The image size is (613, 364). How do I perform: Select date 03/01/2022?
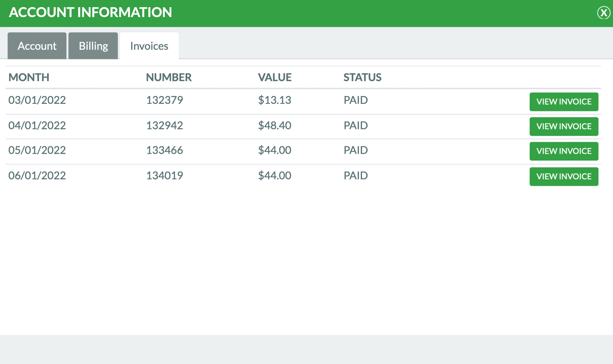click(x=37, y=100)
